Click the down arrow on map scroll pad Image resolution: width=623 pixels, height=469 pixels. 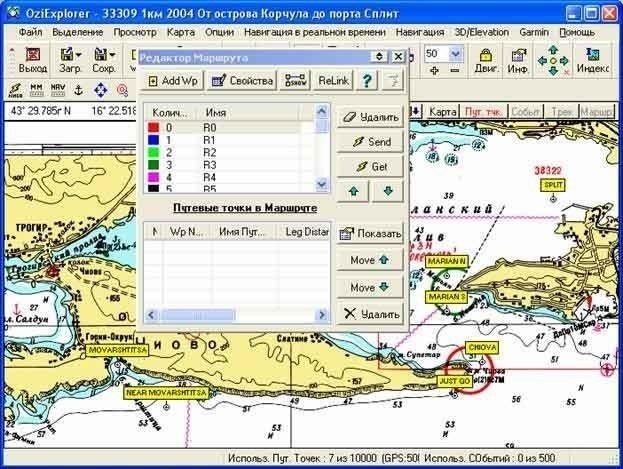(x=553, y=72)
